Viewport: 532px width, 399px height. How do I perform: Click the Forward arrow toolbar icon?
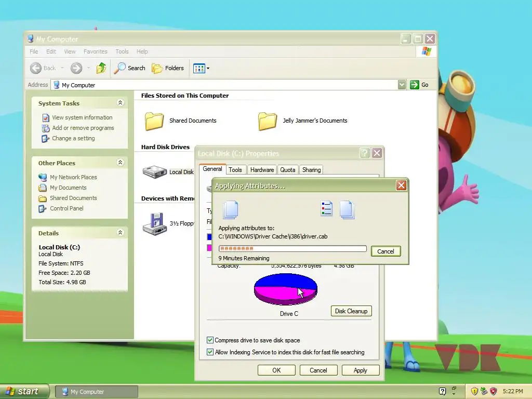pyautogui.click(x=76, y=68)
